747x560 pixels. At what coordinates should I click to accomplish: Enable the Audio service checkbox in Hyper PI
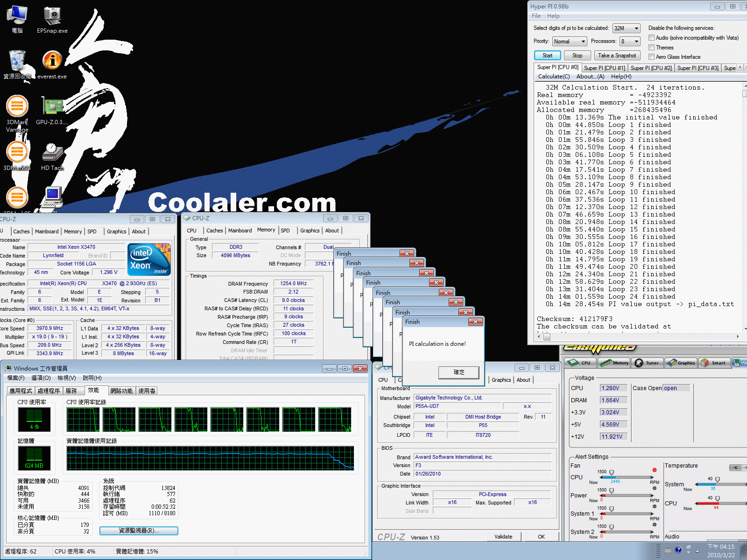(652, 38)
